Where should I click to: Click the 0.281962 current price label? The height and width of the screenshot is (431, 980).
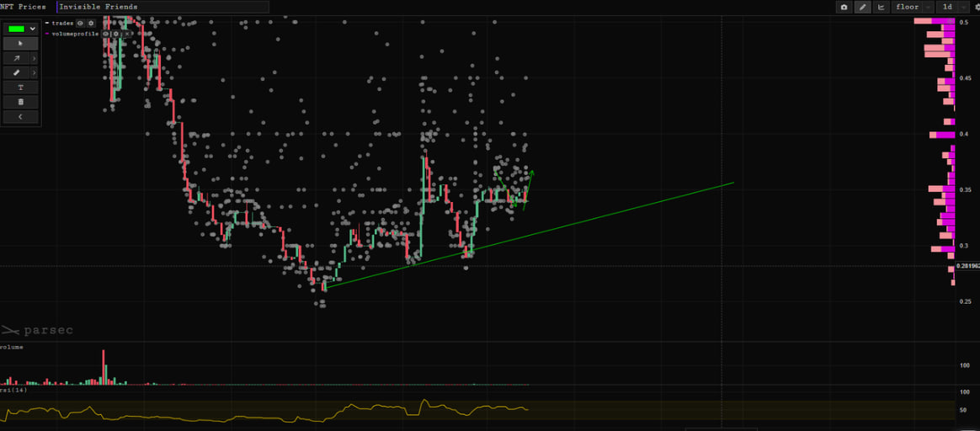967,266
